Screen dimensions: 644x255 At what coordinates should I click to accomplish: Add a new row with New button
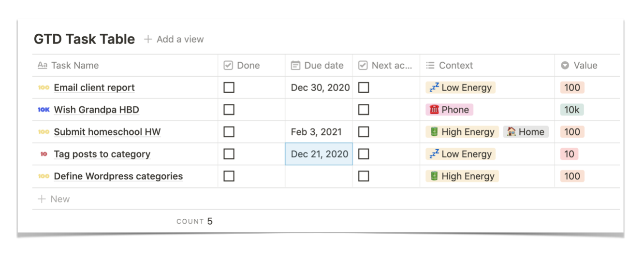[54, 199]
